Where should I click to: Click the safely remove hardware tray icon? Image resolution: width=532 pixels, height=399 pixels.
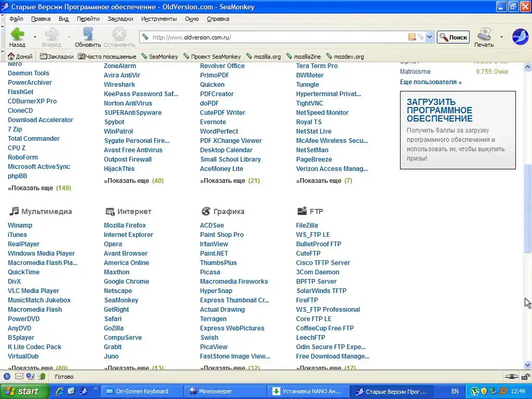494,391
